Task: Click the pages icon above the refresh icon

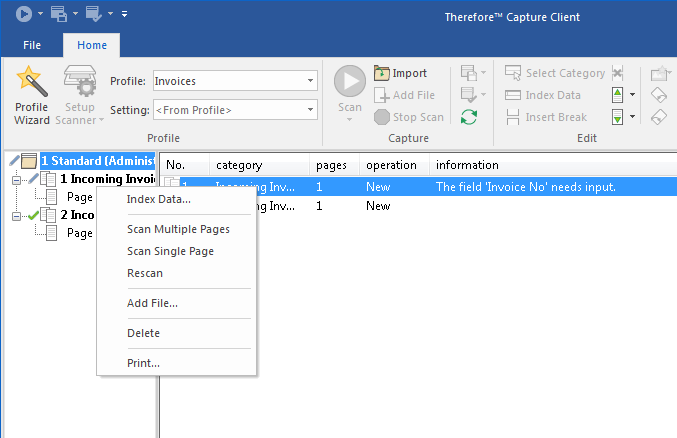Action: (468, 73)
